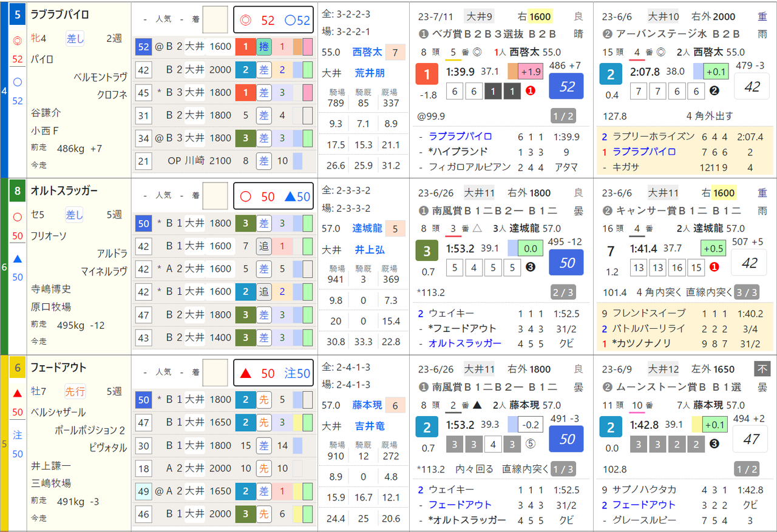Click the empty finish box in オルトスラッガー's row
The height and width of the screenshot is (532, 777).
(215, 196)
